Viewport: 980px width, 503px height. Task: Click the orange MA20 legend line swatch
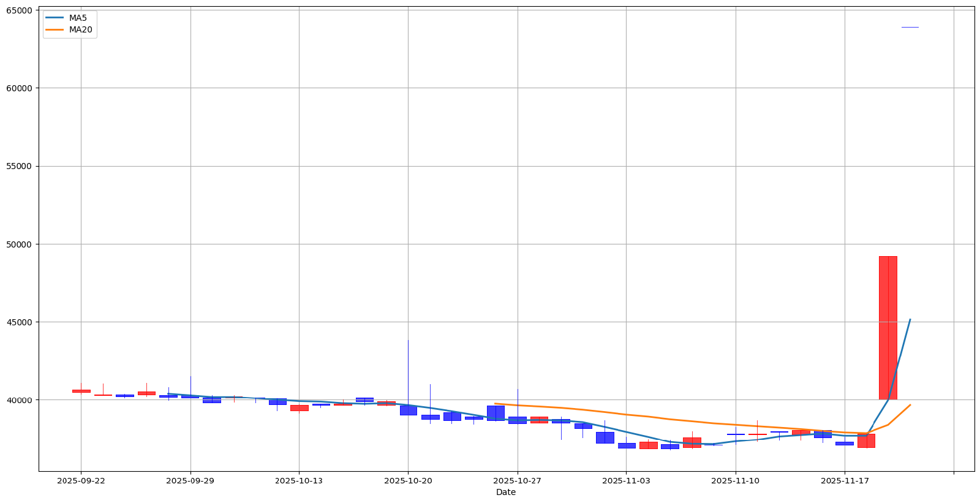pos(55,29)
